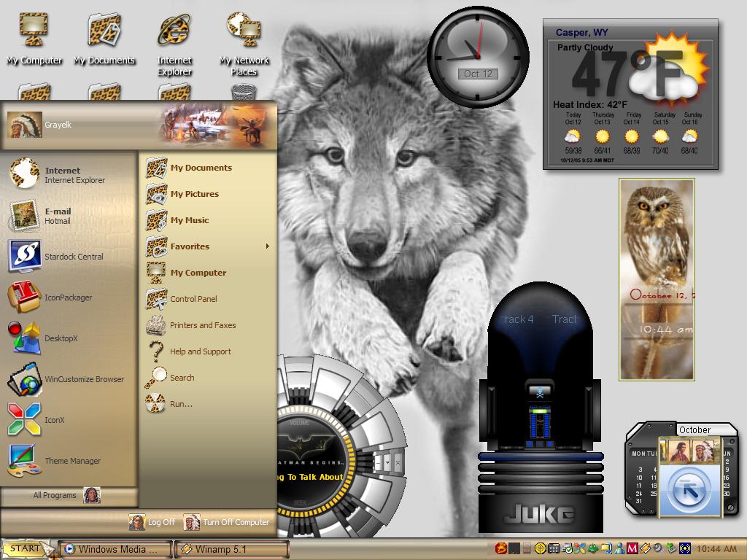This screenshot has width=747, height=560.
Task: Click the My Network Places desktop icon
Action: (x=244, y=44)
